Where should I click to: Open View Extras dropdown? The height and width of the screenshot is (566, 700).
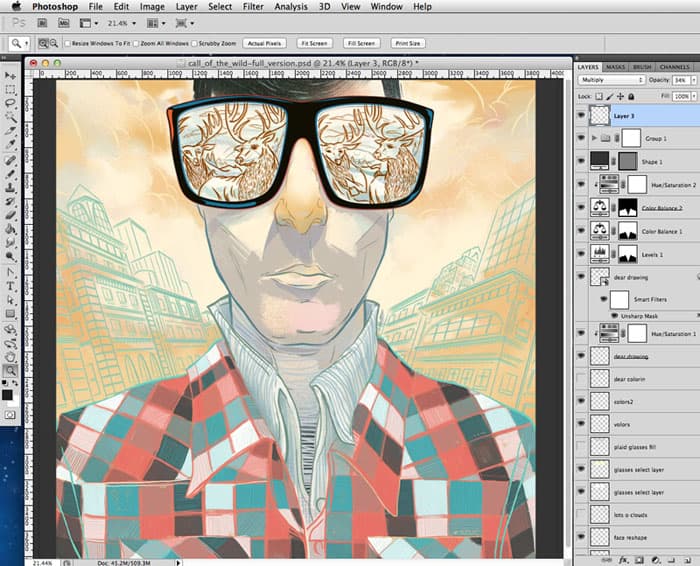[89, 23]
